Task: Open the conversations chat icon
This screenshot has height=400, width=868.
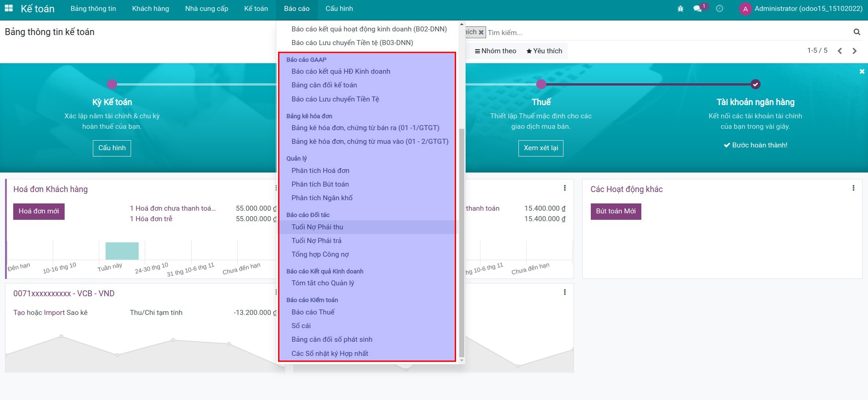Action: coord(697,9)
